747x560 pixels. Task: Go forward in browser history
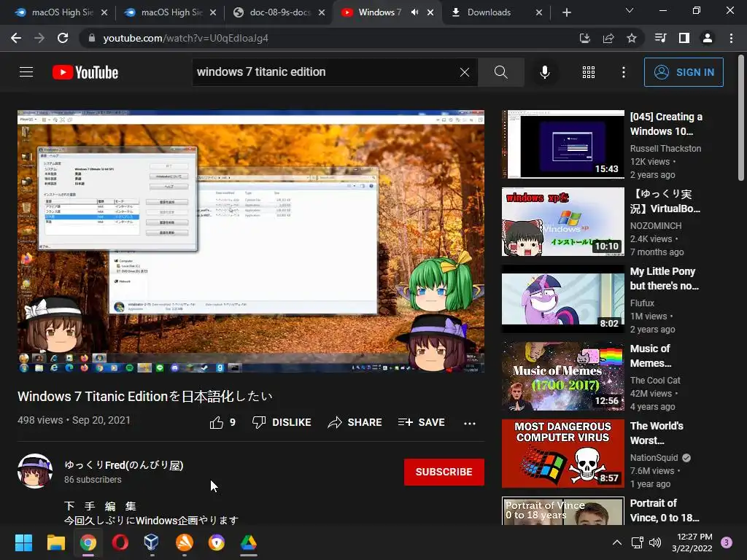[x=39, y=38]
